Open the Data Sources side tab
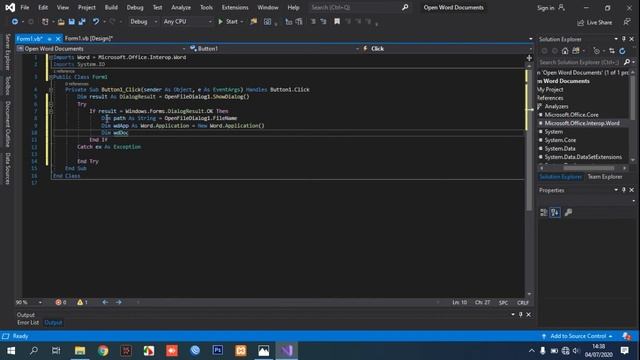The image size is (640, 360). tap(7, 169)
